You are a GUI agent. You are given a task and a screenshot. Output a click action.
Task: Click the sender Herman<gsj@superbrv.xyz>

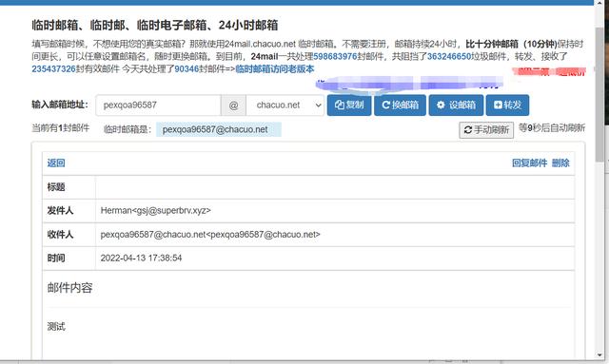[x=155, y=211]
